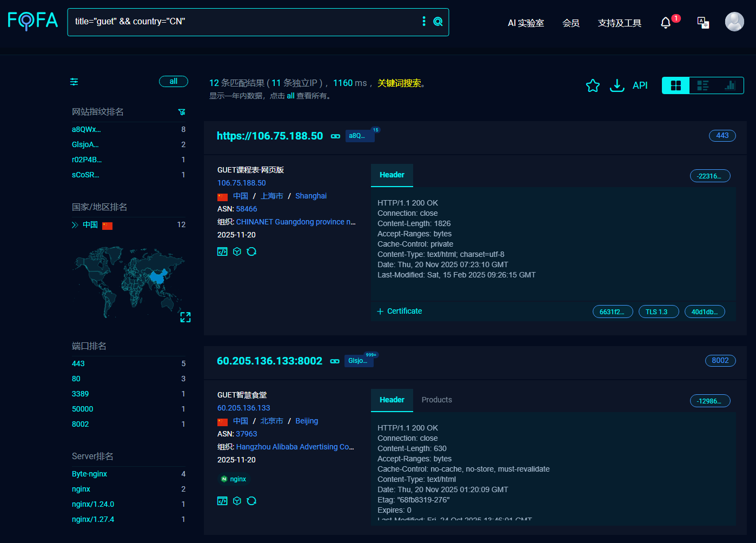The image size is (756, 543).
Task: Click the FOFA logo
Action: click(x=32, y=21)
